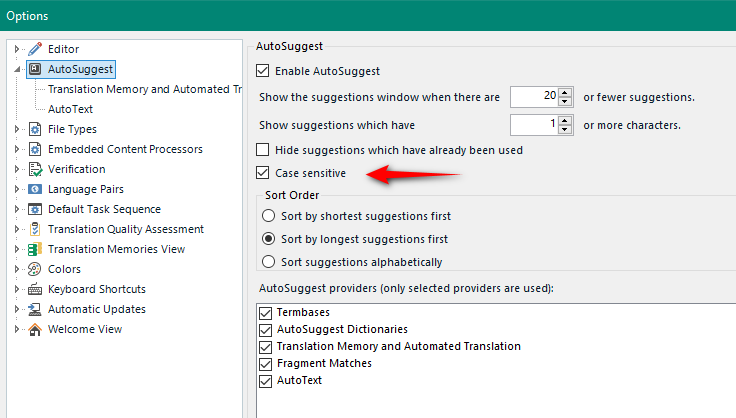This screenshot has width=736, height=418.
Task: Uncheck the Fragment Matches provider
Action: click(x=266, y=364)
